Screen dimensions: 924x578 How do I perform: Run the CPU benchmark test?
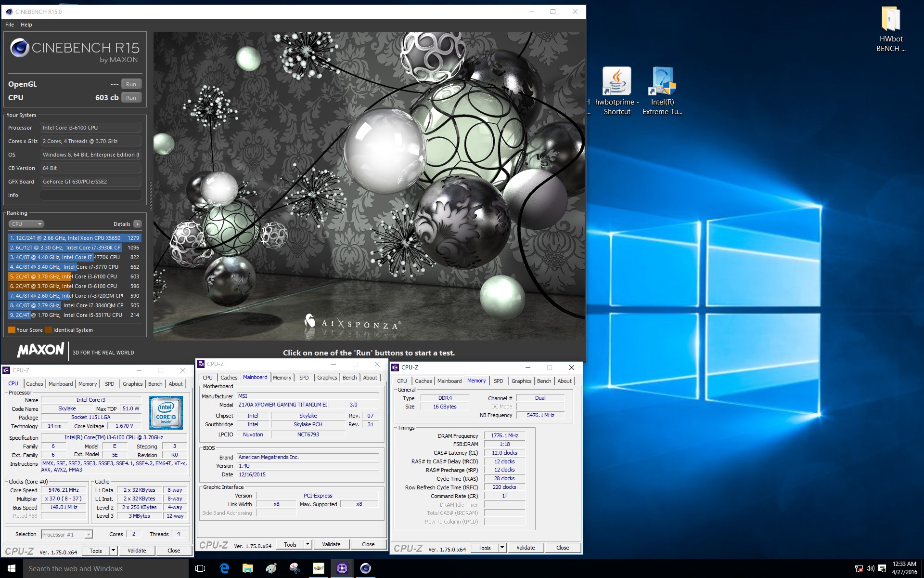131,98
